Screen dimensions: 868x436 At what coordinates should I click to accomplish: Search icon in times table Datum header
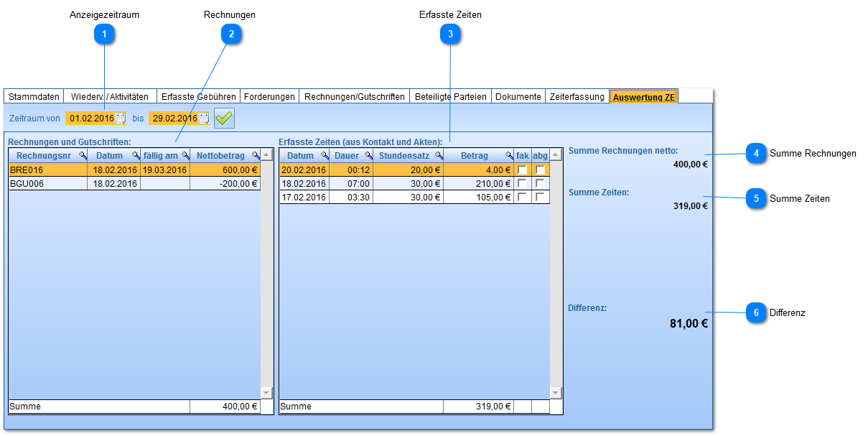(325, 156)
